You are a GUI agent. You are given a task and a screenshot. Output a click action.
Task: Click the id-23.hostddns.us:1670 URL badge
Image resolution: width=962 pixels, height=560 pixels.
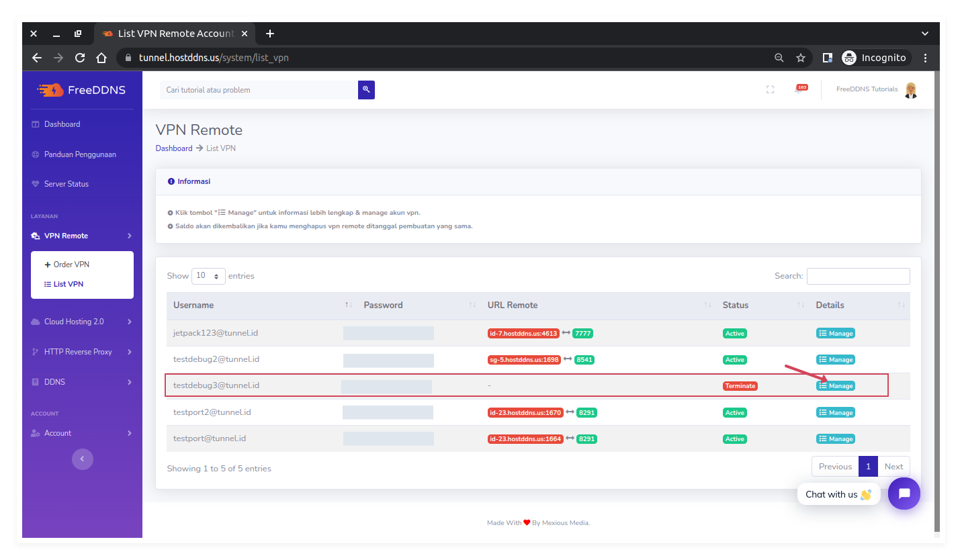click(525, 412)
